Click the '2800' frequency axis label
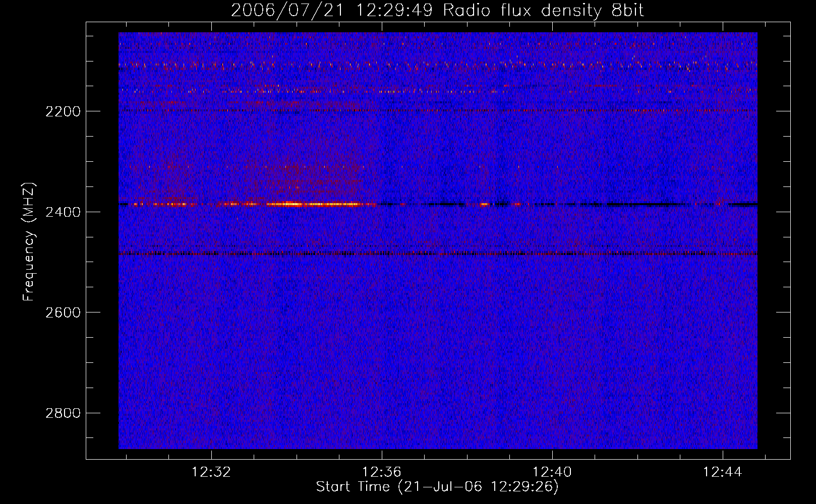This screenshot has width=816, height=504. 63,413
